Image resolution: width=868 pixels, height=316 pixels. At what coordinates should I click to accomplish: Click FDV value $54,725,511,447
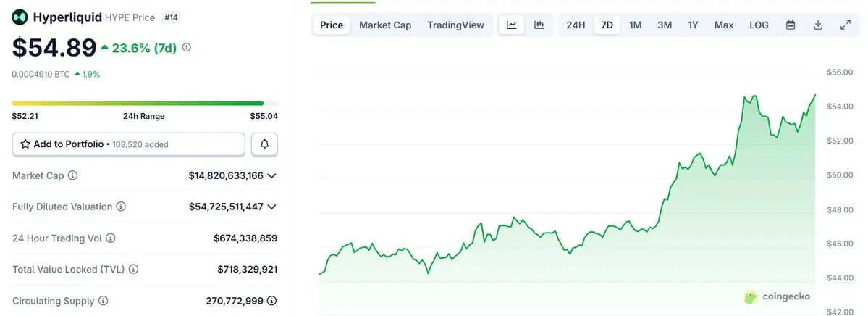coord(226,207)
